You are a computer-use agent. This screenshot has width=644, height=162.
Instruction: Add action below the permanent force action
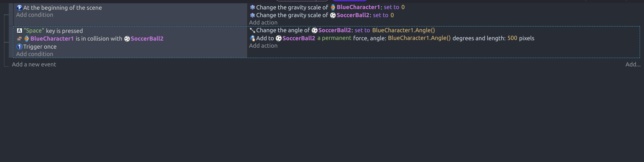pos(263,46)
